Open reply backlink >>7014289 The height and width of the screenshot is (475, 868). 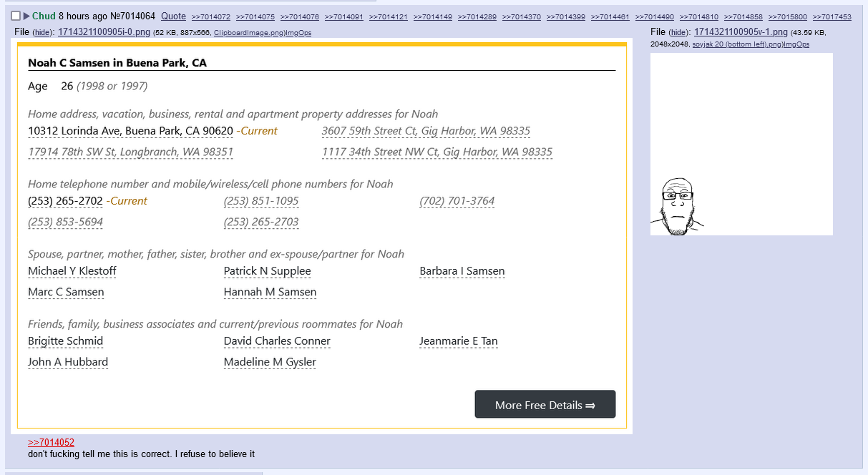coord(477,16)
